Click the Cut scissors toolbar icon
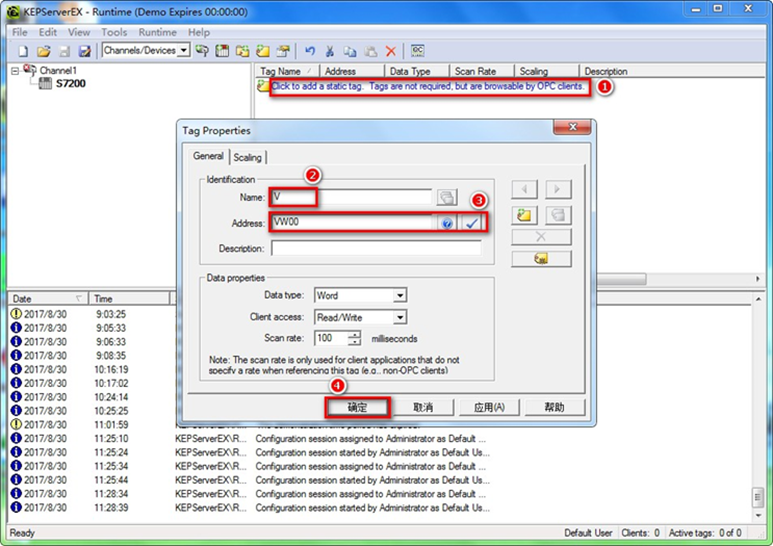Viewport: 773px width, 546px height. coord(330,51)
